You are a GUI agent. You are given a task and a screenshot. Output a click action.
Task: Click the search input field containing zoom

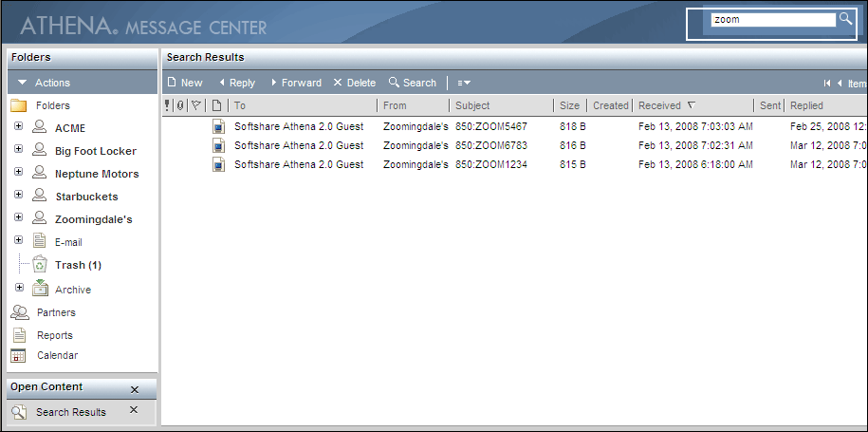pos(770,19)
